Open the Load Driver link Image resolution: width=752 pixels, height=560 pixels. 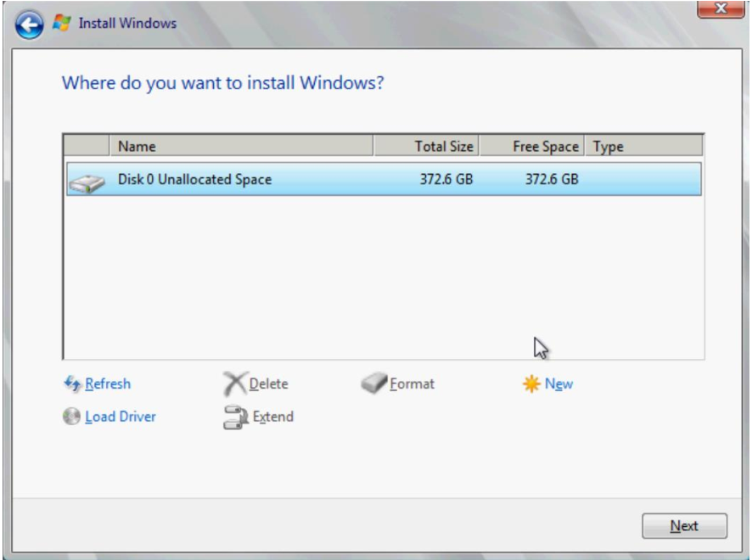[121, 417]
